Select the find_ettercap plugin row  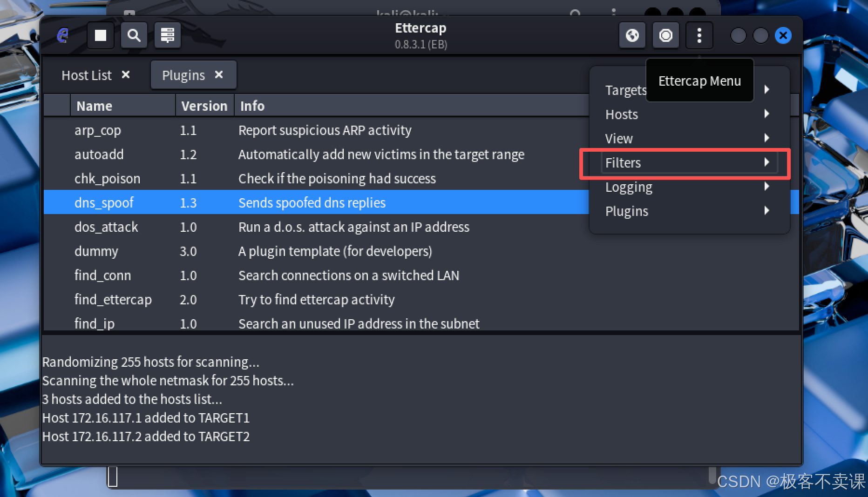click(421, 300)
